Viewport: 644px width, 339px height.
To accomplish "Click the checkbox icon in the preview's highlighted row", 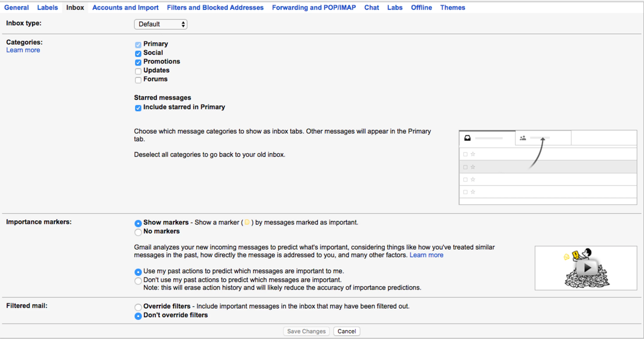I will click(465, 167).
